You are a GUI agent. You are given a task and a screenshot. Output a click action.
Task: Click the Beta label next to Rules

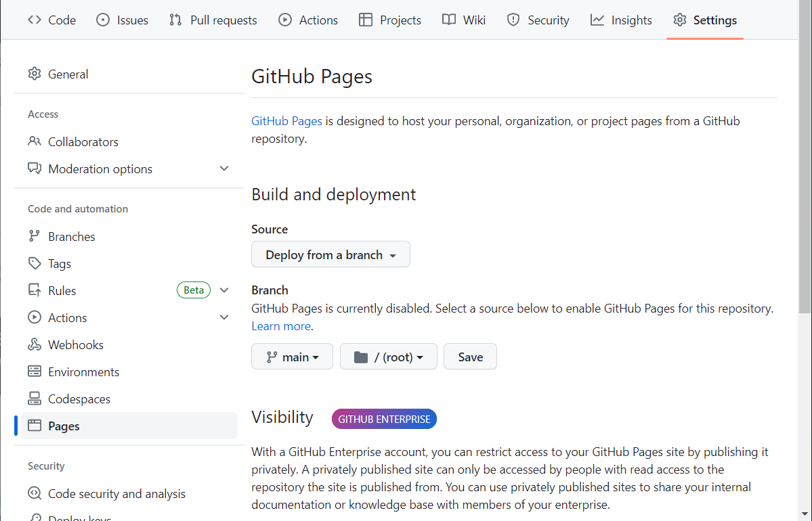click(x=194, y=290)
